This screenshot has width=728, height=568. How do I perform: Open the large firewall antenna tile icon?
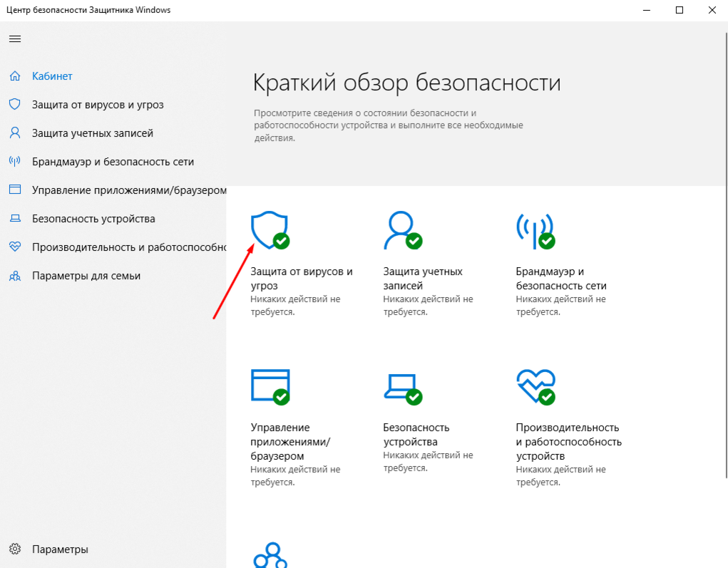(535, 230)
